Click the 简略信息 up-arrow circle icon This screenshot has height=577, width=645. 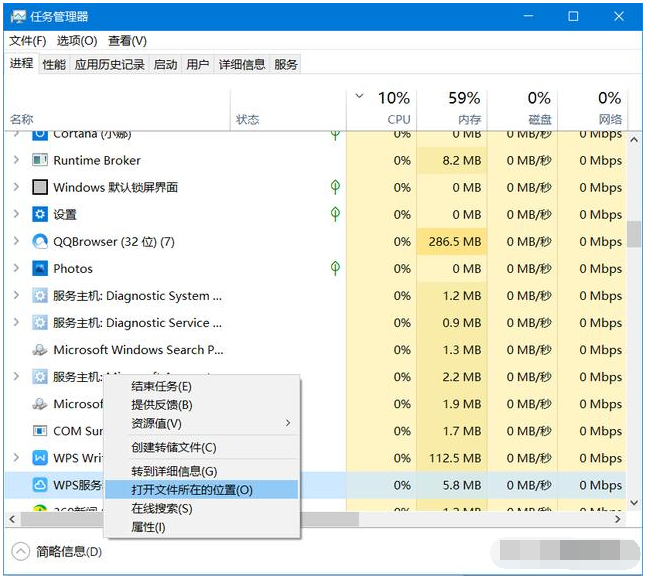(21, 552)
